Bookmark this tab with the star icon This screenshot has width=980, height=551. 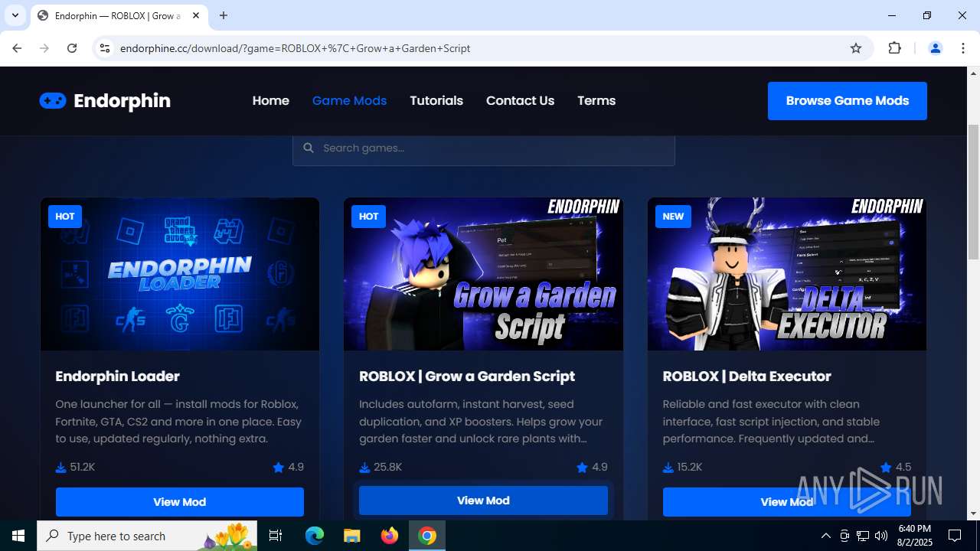pyautogui.click(x=856, y=48)
